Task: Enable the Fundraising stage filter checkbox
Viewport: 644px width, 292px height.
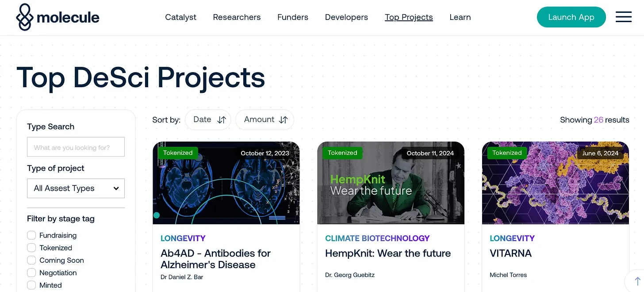Action: click(31, 235)
